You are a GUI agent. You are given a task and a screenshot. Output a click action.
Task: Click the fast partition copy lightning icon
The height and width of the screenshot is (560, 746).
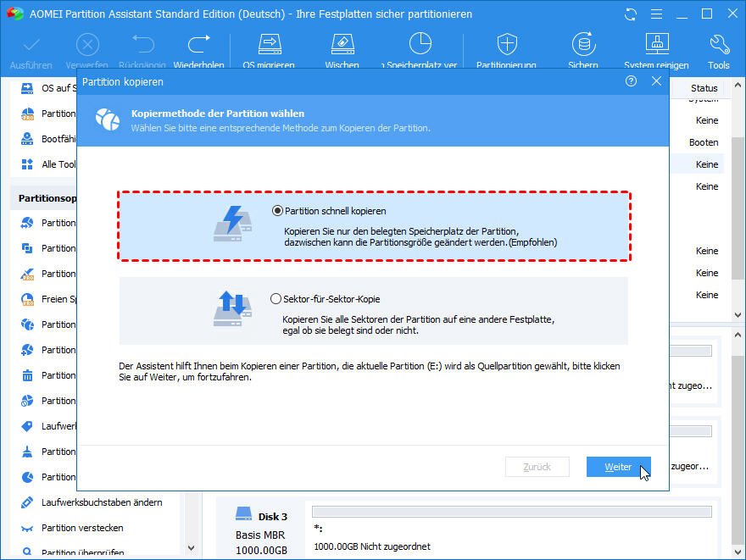[x=232, y=224]
